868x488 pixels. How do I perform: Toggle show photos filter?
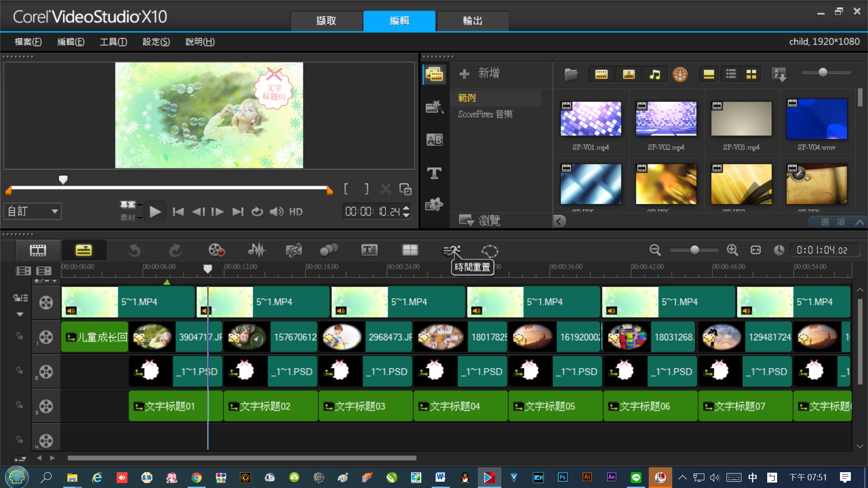pyautogui.click(x=629, y=74)
